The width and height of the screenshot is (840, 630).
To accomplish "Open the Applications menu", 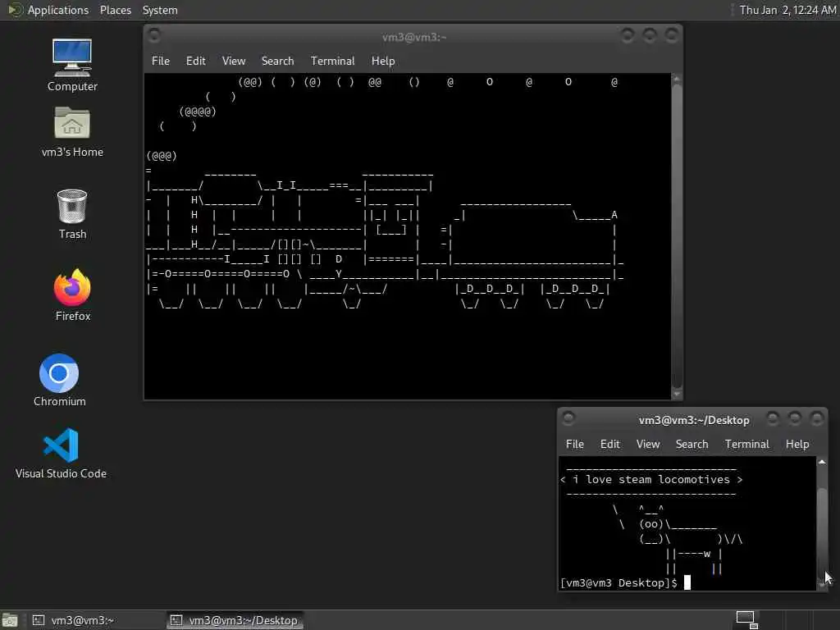I will click(58, 10).
